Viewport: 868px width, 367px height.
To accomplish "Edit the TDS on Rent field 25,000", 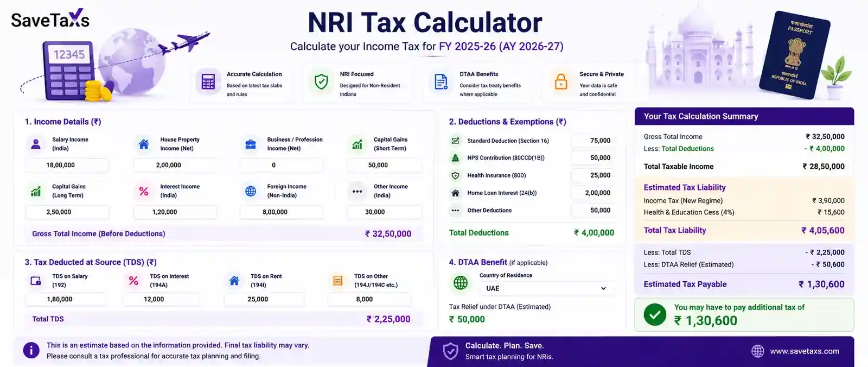I will pos(264,299).
